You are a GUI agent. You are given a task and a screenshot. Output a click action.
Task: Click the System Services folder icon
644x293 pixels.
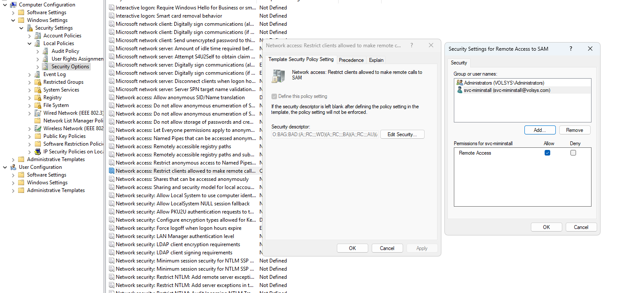38,90
